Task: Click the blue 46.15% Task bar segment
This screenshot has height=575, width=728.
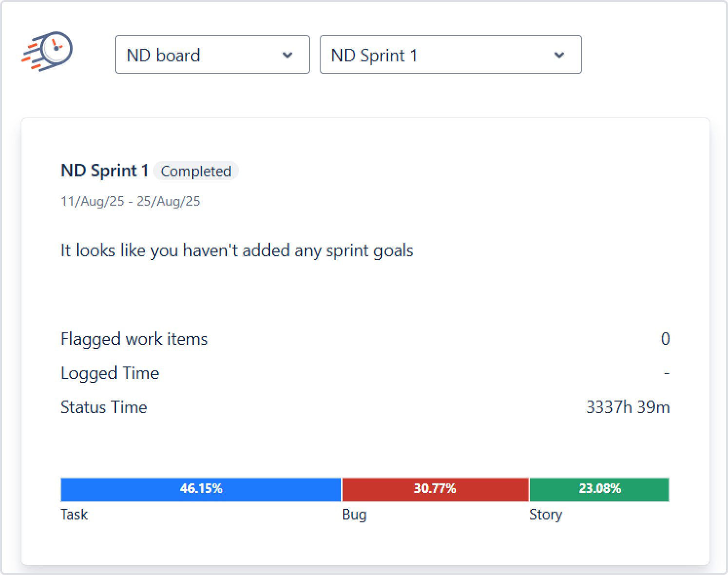Action: click(201, 489)
